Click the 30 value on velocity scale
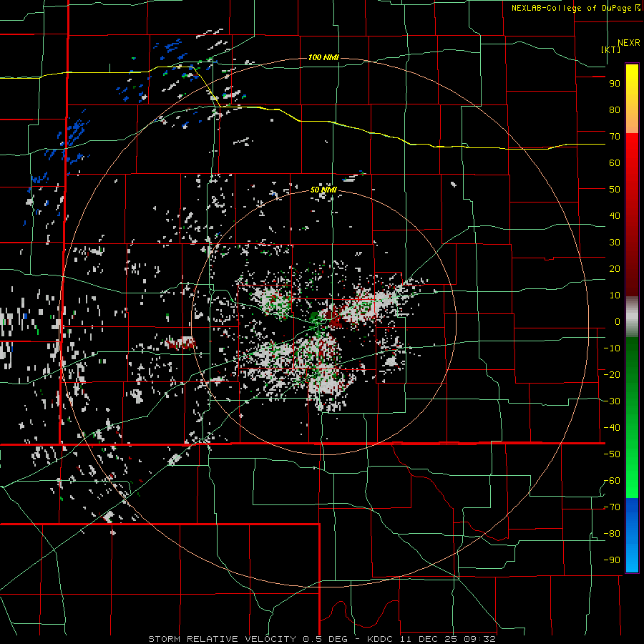Screen dimensions: 644x644 (615, 243)
